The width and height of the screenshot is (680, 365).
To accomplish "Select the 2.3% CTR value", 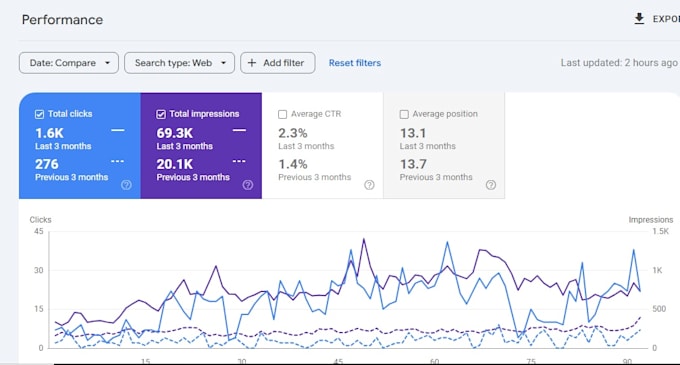I will point(293,133).
